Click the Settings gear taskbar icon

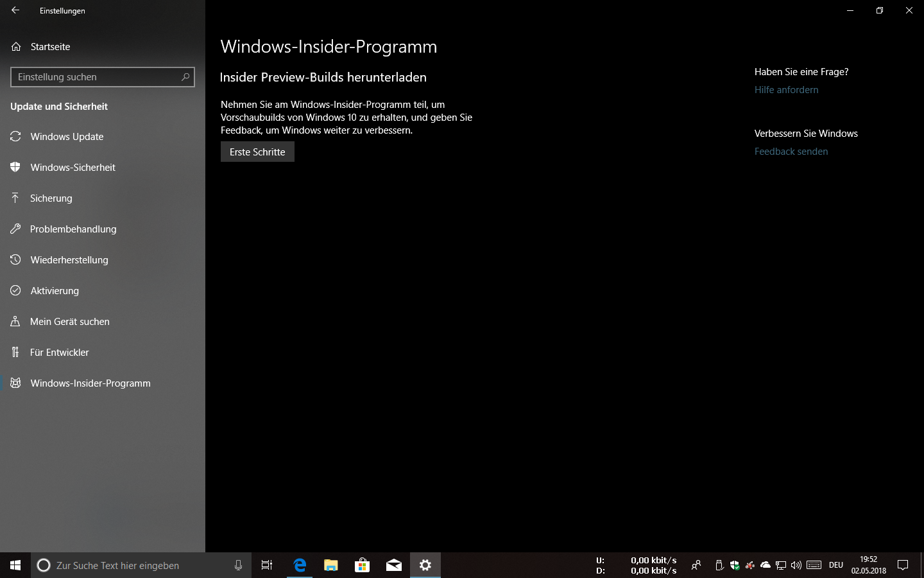click(x=425, y=565)
